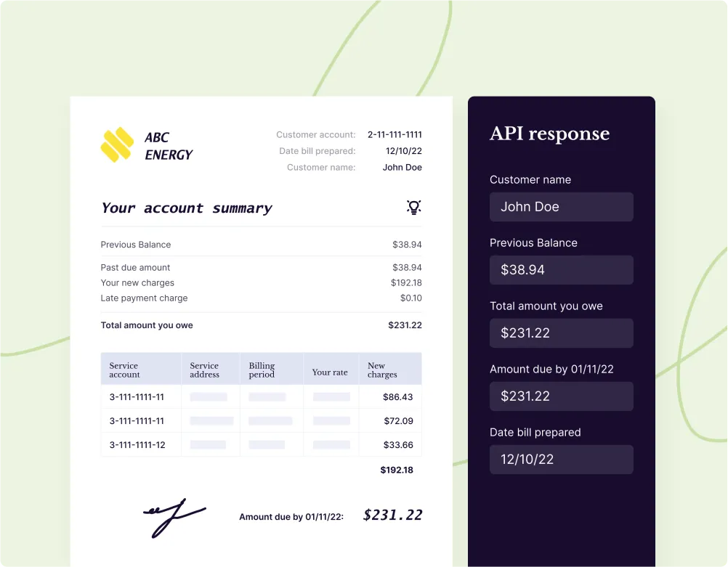The image size is (728, 567).
Task: Select the table row with charge $86.43
Action: 261,397
